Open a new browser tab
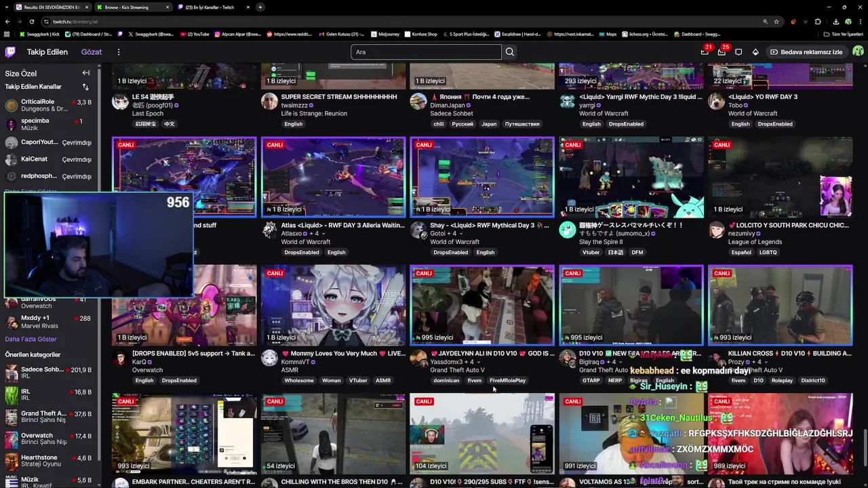868x488 pixels. pos(260,7)
